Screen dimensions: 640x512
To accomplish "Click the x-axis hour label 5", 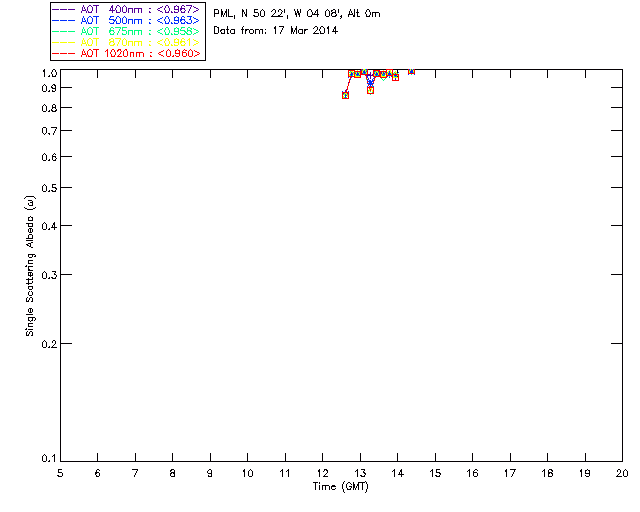I will click(x=60, y=473).
